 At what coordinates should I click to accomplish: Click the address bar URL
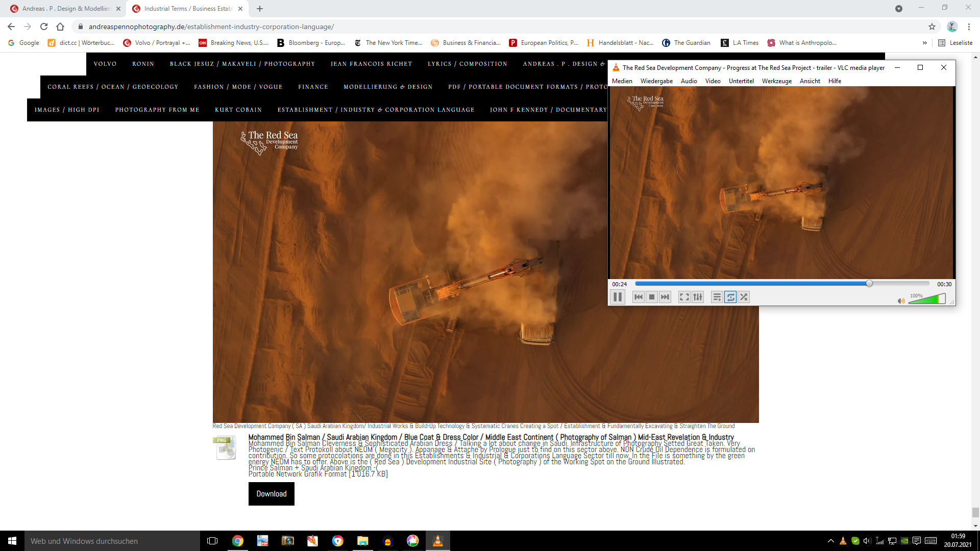pos(211,27)
